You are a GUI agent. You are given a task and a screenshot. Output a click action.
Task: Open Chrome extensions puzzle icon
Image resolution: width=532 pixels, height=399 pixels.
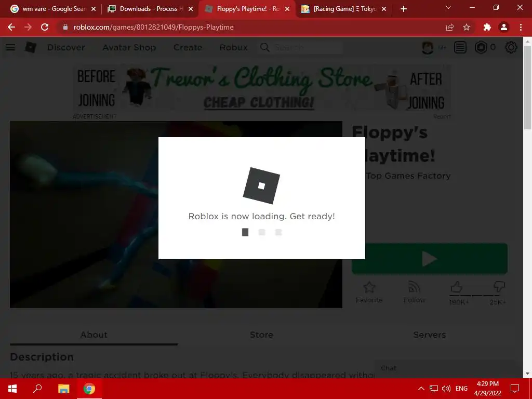coord(487,27)
